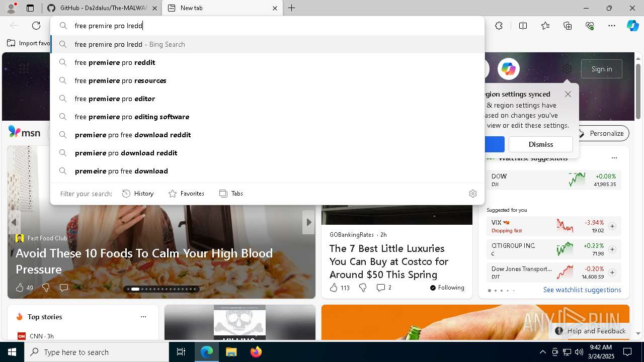644x362 pixels.
Task: Open the browser profile icon
Action: pyautogui.click(x=11, y=8)
